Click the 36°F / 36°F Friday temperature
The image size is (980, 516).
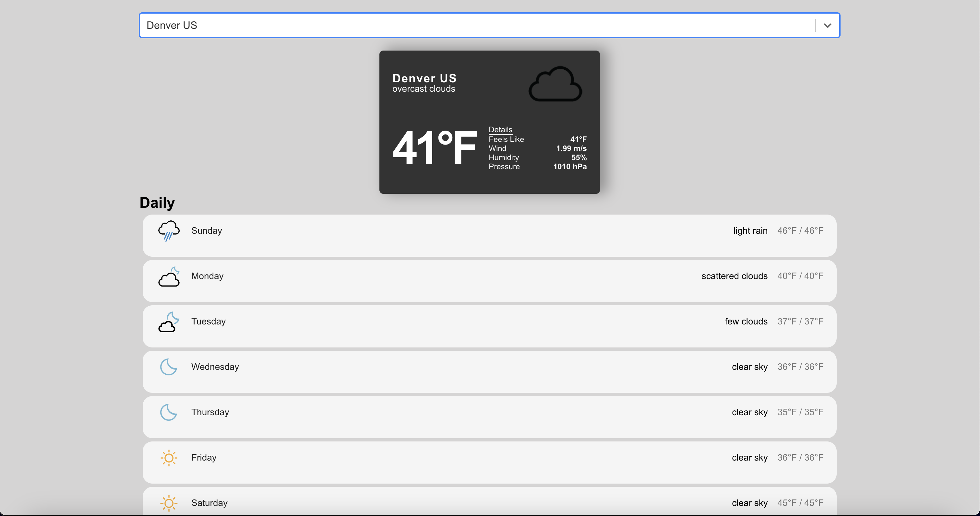click(x=800, y=458)
